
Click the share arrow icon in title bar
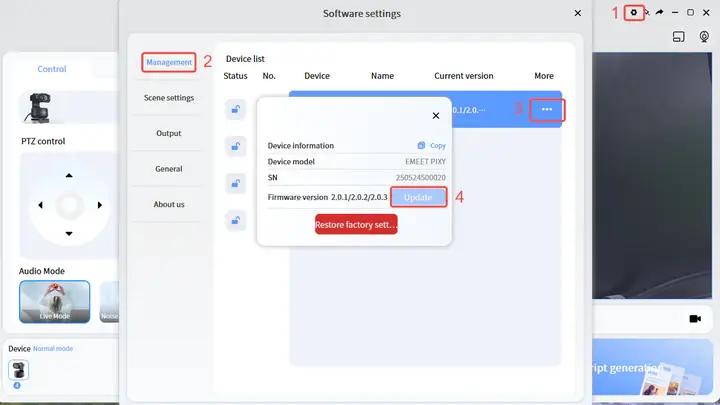click(660, 12)
